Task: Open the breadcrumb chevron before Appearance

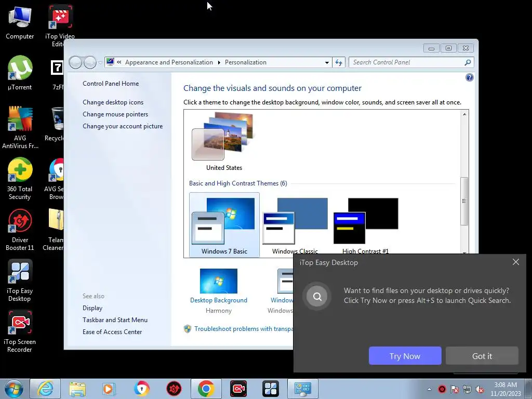Action: 119,62
